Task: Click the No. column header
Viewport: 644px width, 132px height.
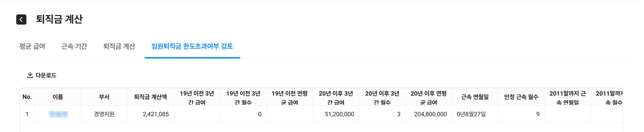Action: [27, 97]
